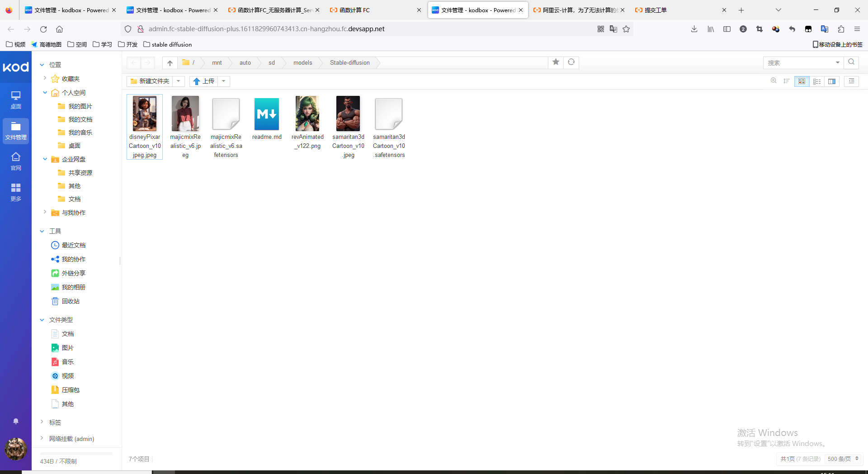The image size is (868, 474).
Task: Switch to the 阿里云-计算 tab
Action: (579, 10)
